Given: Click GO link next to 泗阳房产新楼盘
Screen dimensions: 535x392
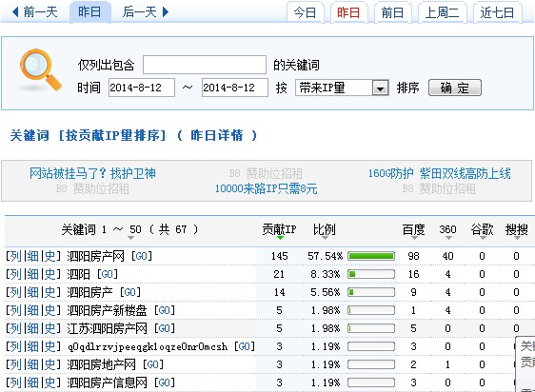Looking at the screenshot, I should (165, 310).
